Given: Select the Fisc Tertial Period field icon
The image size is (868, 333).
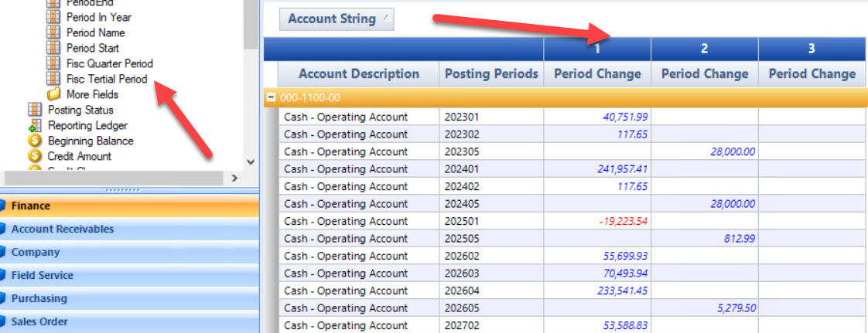Looking at the screenshot, I should 53,79.
